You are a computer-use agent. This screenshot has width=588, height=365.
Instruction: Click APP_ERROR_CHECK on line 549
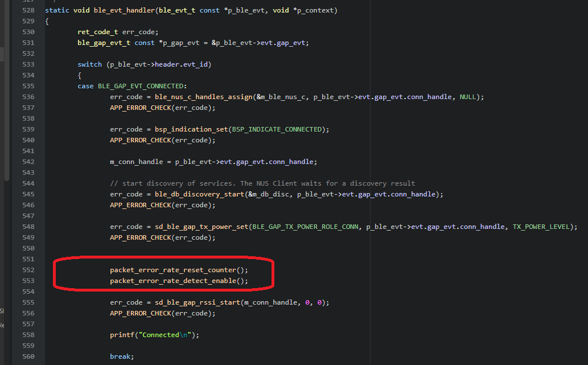click(140, 237)
